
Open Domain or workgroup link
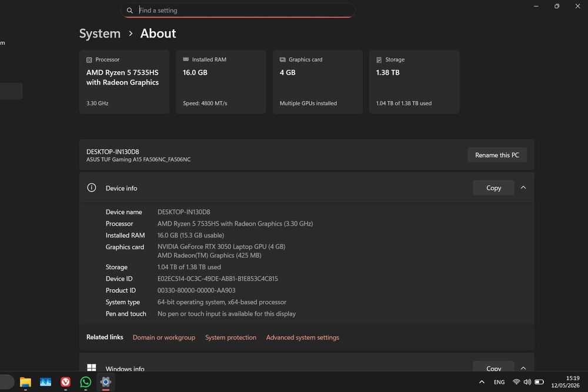click(164, 337)
